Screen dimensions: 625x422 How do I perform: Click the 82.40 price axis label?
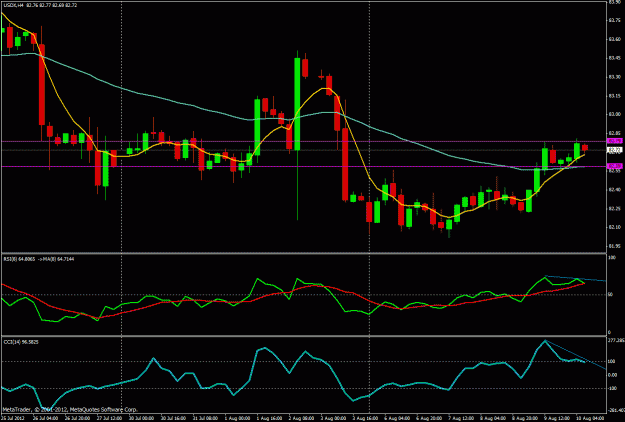(614, 189)
